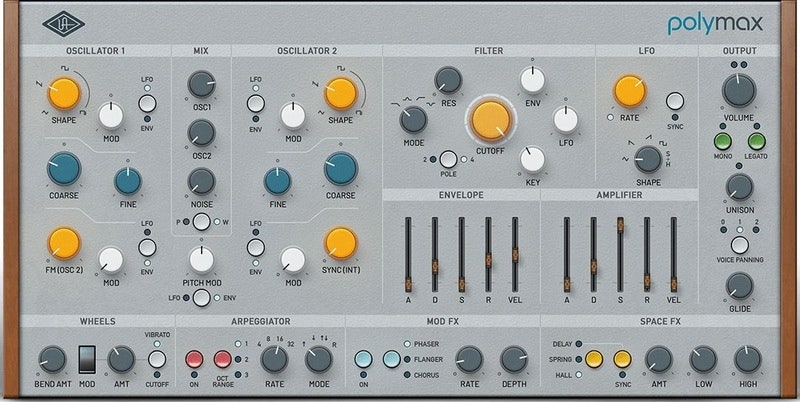This screenshot has width=800, height=402.
Task: Click the filter RES knob
Action: (448, 80)
